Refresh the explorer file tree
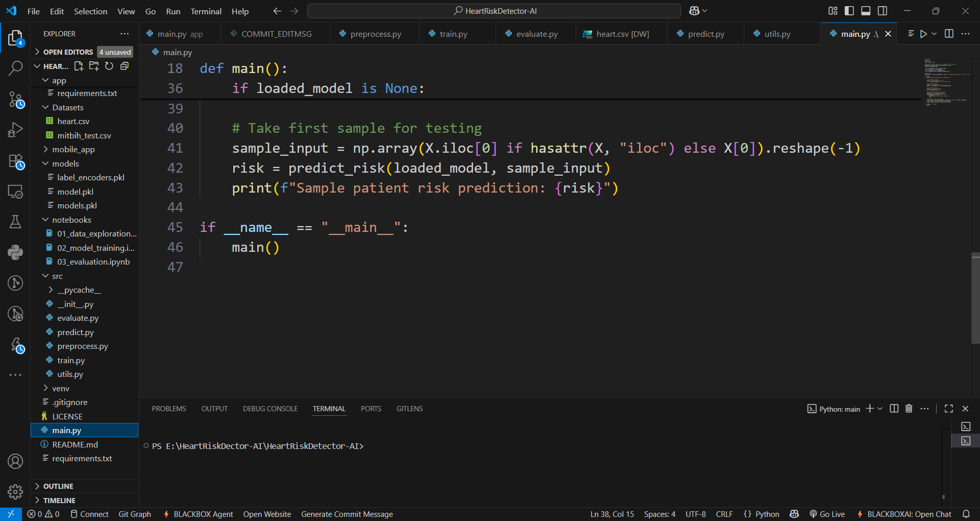This screenshot has width=980, height=521. click(x=109, y=66)
